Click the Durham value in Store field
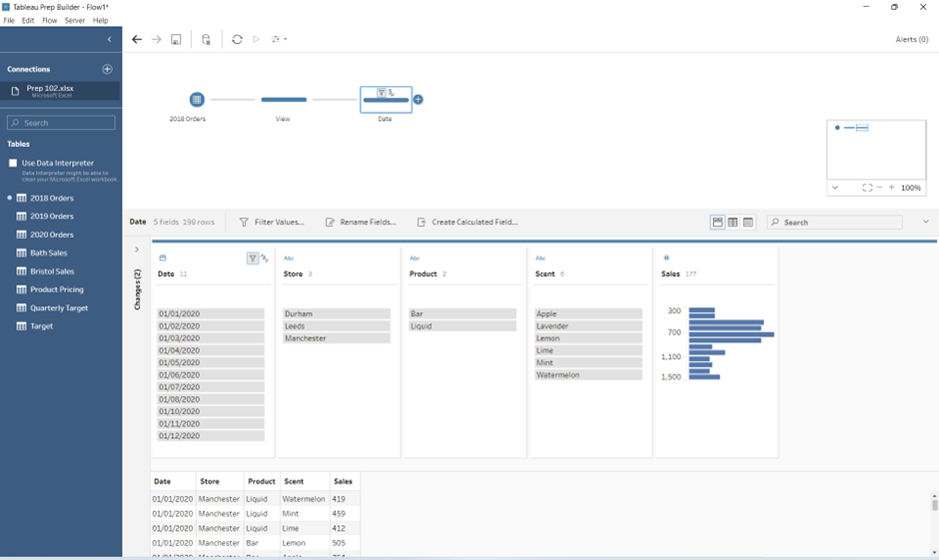Screen dimensions: 939x560 pyautogui.click(x=337, y=313)
